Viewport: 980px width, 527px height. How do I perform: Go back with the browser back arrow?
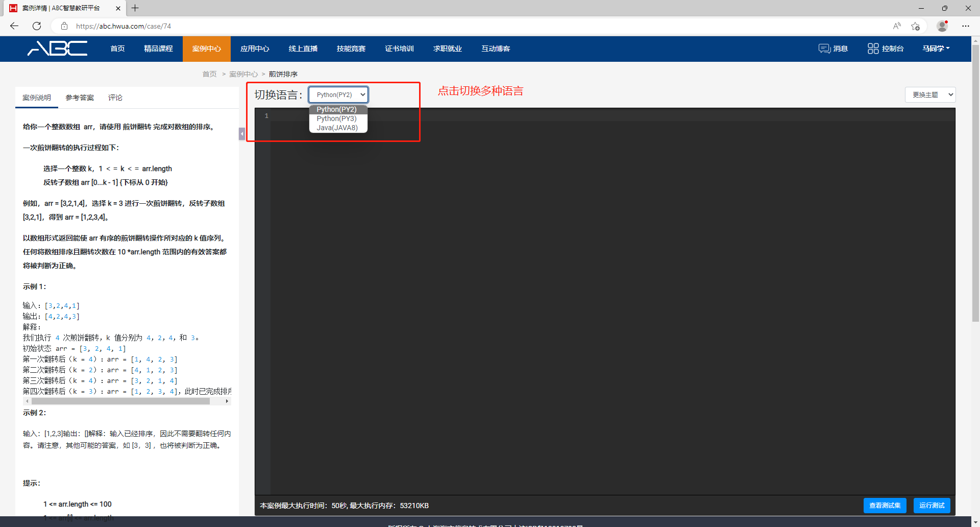point(14,26)
